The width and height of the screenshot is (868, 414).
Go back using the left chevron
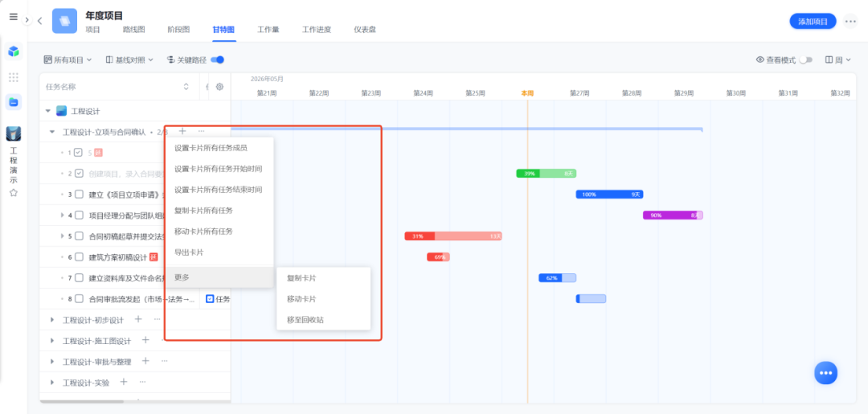(40, 21)
